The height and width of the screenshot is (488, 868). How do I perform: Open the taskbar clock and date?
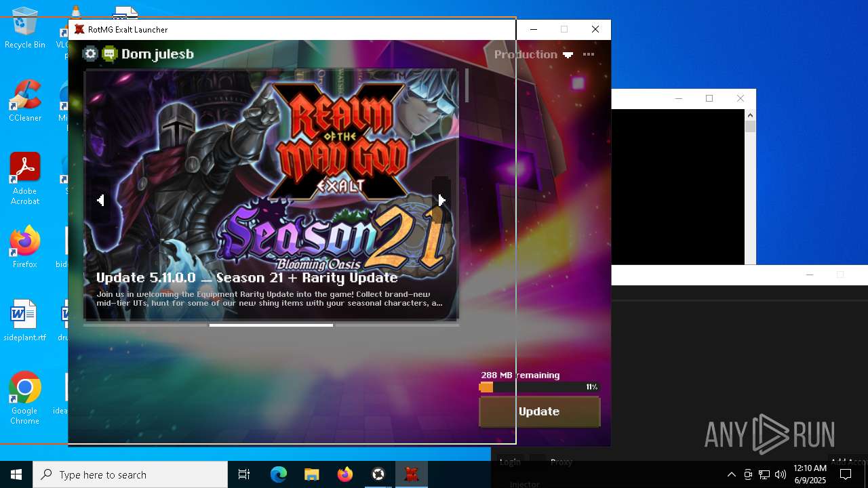point(810,474)
